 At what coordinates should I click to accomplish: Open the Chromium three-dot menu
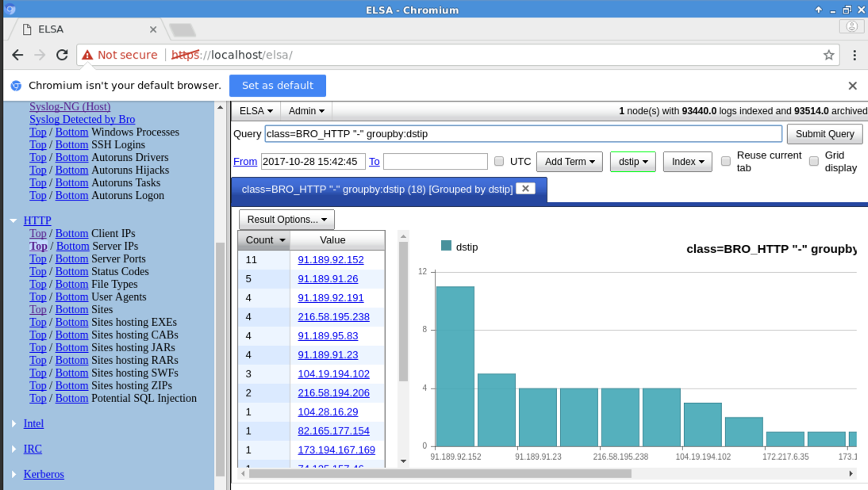click(855, 55)
